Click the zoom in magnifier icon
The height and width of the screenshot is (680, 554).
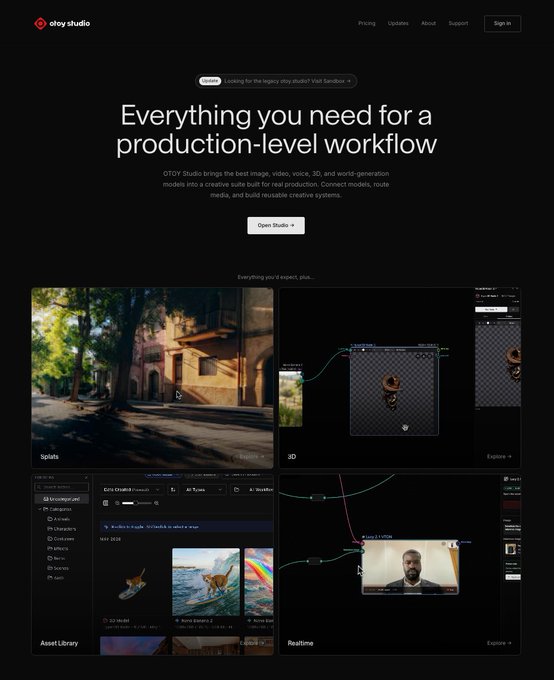tap(156, 503)
